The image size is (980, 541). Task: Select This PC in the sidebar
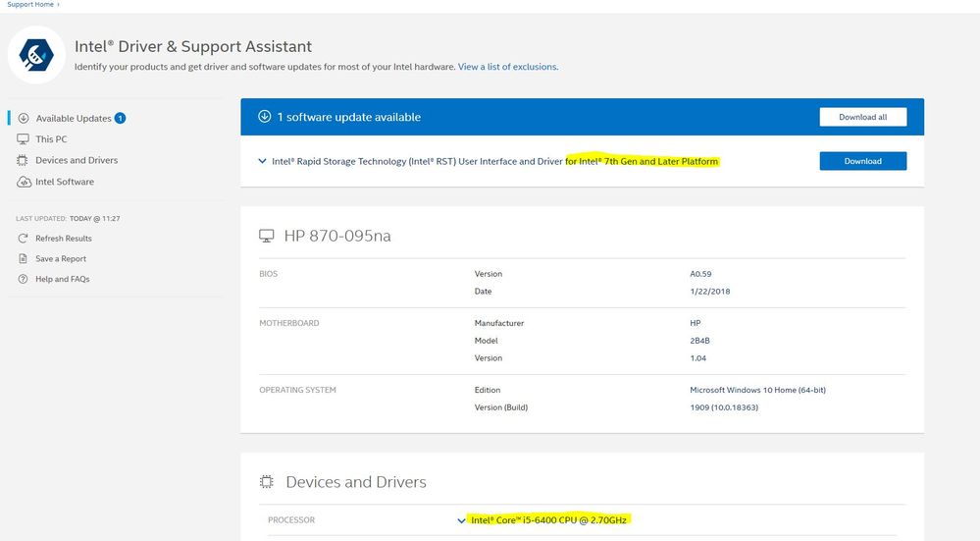coord(51,138)
